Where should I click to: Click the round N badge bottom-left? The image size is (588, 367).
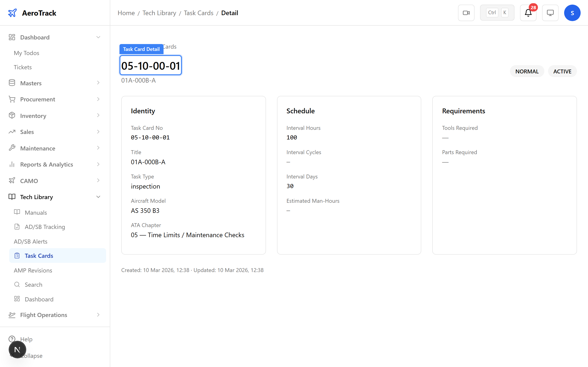(17, 350)
